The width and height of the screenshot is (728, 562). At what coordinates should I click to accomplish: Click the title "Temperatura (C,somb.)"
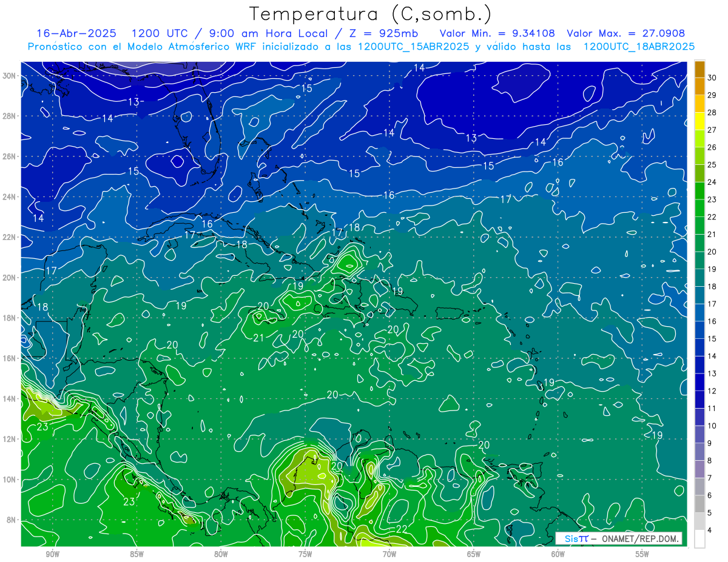[x=371, y=15]
